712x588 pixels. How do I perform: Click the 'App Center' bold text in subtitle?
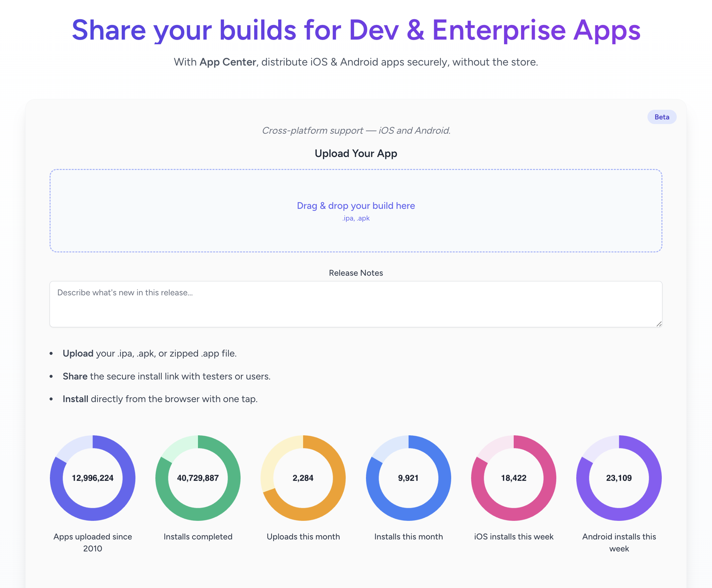(228, 62)
